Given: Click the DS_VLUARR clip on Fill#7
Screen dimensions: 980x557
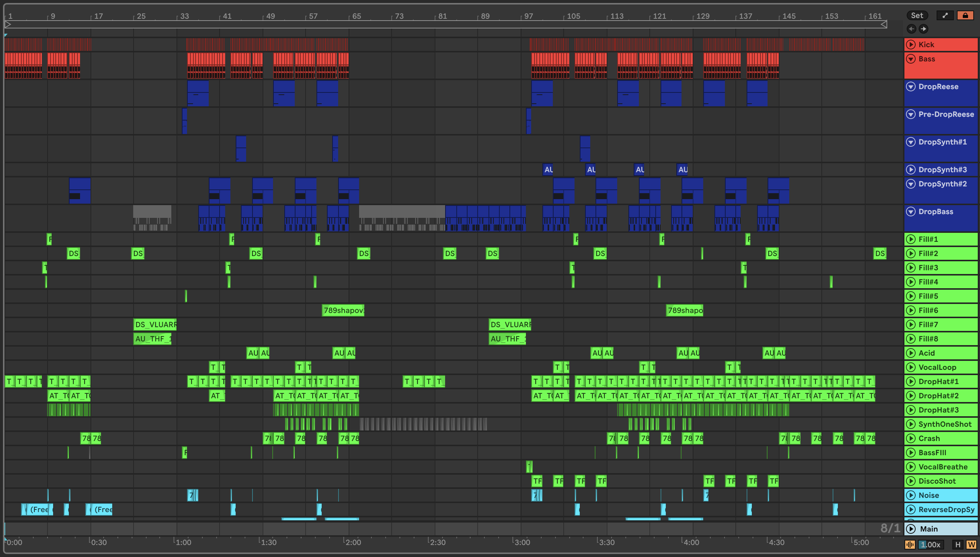Looking at the screenshot, I should (x=155, y=325).
